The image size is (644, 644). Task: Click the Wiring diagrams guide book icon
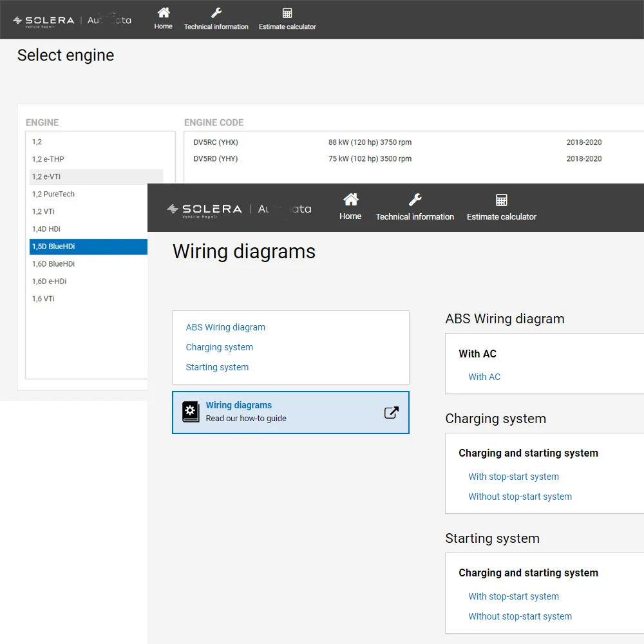pos(191,412)
